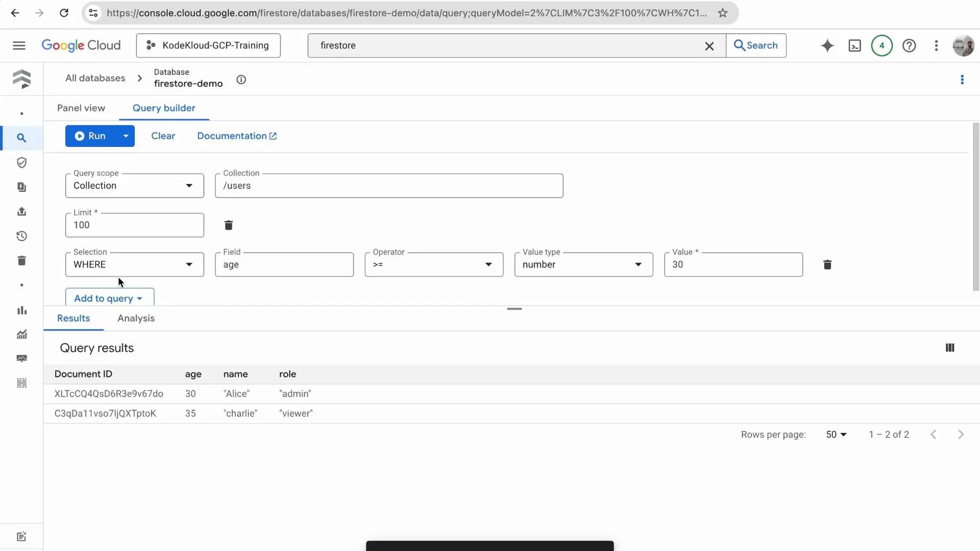Focus the Field input containing age
The width and height of the screenshot is (980, 551).
pos(284,264)
